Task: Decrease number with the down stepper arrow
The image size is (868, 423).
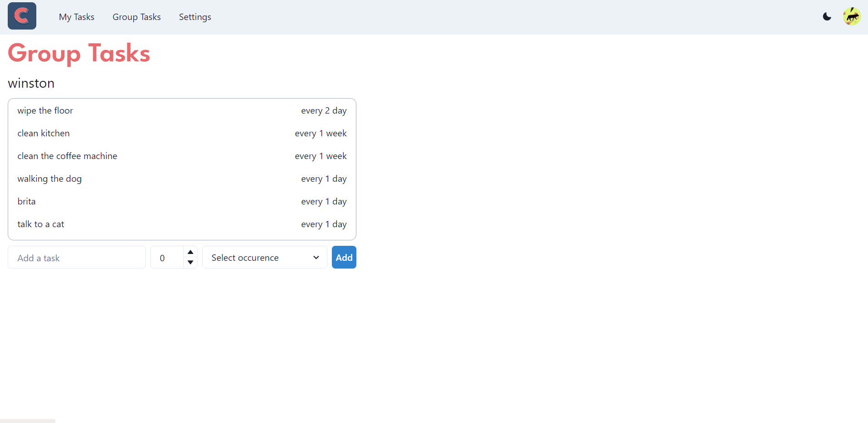Action: point(191,263)
